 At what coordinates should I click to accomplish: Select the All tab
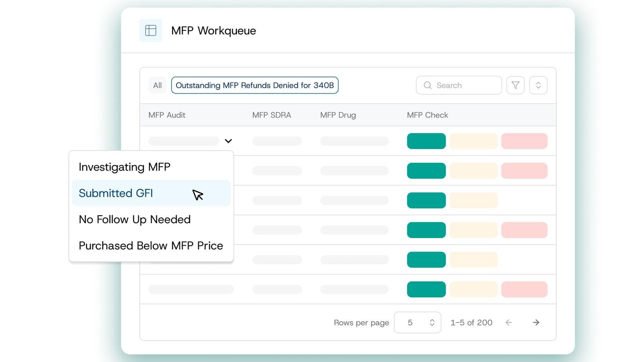(157, 85)
